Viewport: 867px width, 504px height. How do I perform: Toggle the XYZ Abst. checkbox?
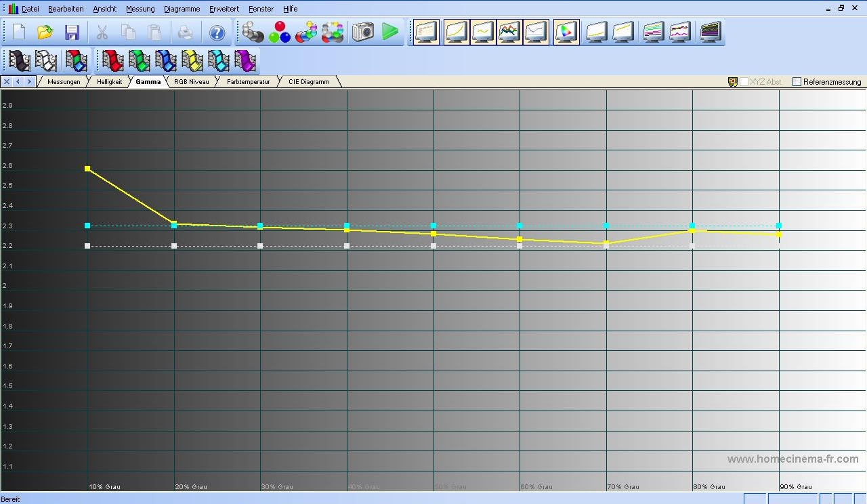744,82
